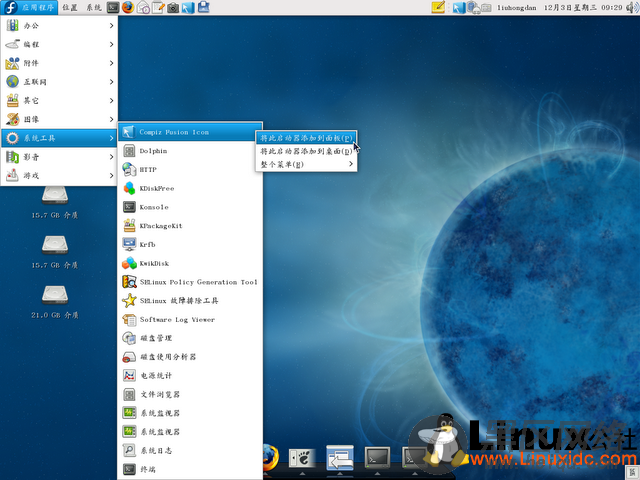Open KPackageKit package manager
This screenshot has height=480, width=640.
click(190, 226)
